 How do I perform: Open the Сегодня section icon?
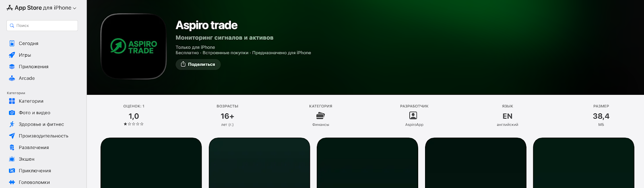click(12, 43)
